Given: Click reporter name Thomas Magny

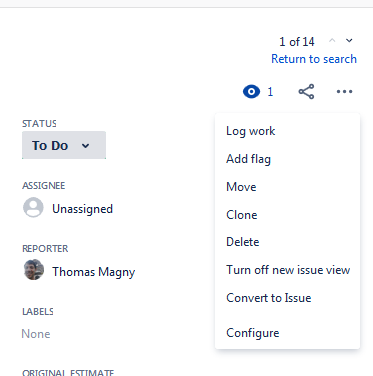Looking at the screenshot, I should coord(94,272).
